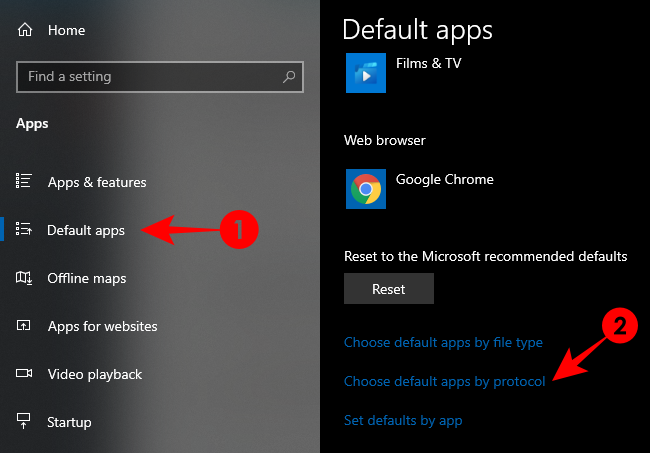Open the Apps & features page
650x453 pixels.
pyautogui.click(x=97, y=182)
